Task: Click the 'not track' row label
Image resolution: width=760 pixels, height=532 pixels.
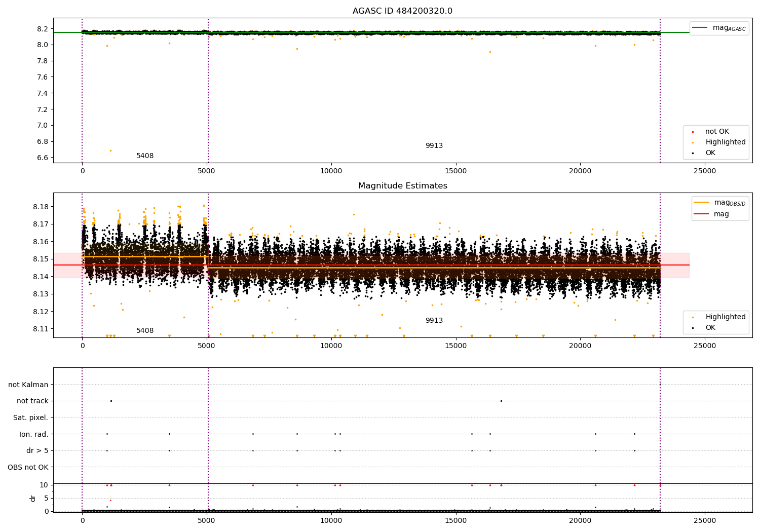Action: click(32, 401)
